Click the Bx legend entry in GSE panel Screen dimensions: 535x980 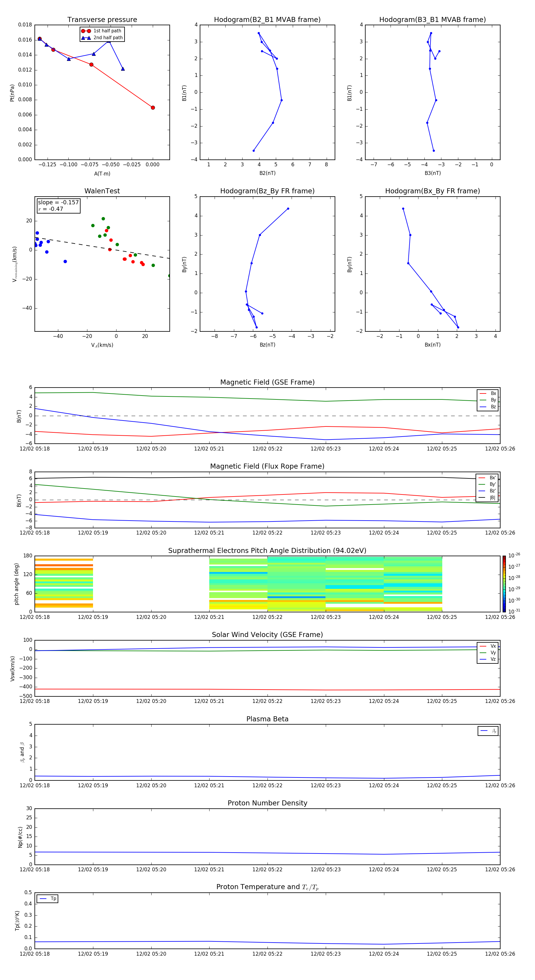(488, 393)
